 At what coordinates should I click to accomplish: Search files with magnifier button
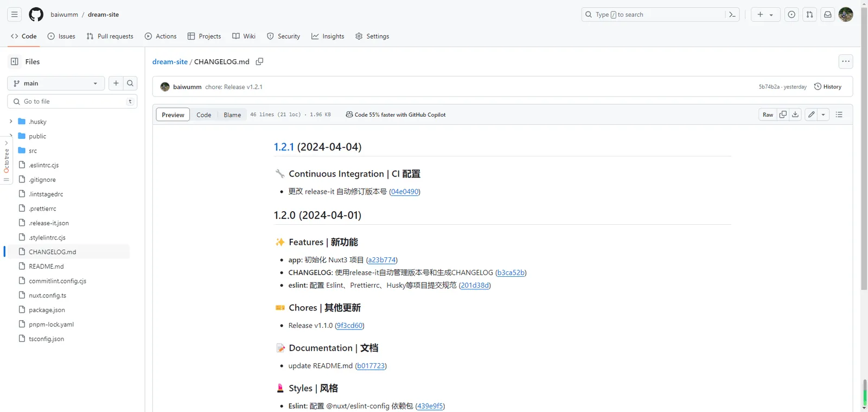130,83
